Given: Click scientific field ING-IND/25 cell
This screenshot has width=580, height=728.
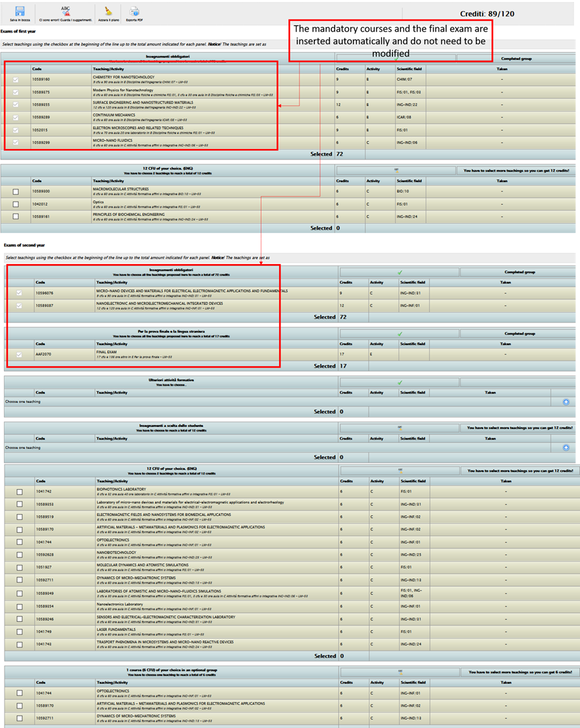Looking at the screenshot, I should (411, 555).
